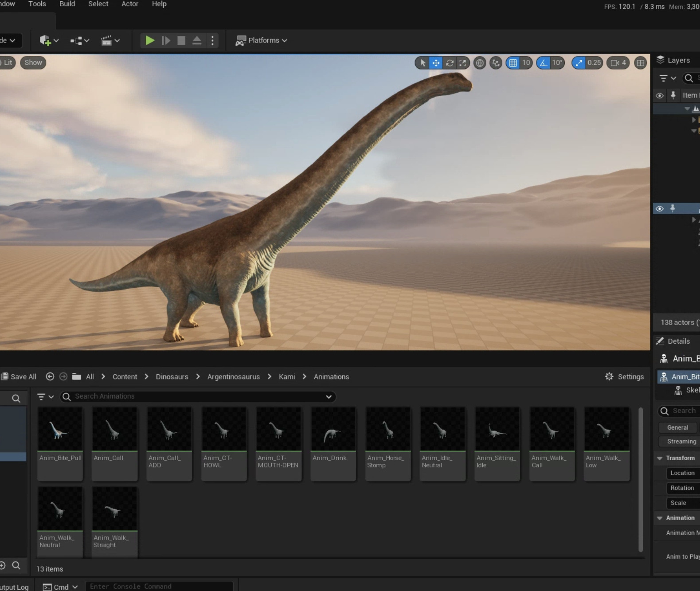
Task: Open content browser filter dropdown
Action: 45,397
